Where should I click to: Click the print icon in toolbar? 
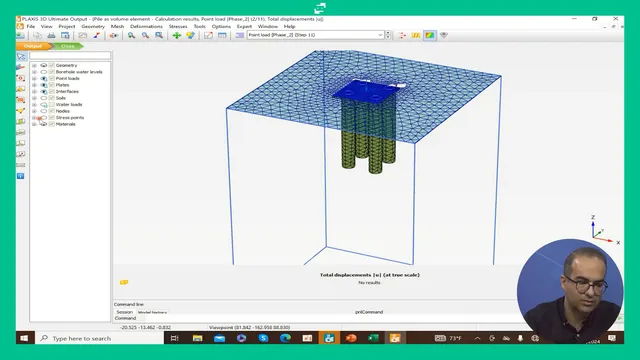(x=51, y=36)
